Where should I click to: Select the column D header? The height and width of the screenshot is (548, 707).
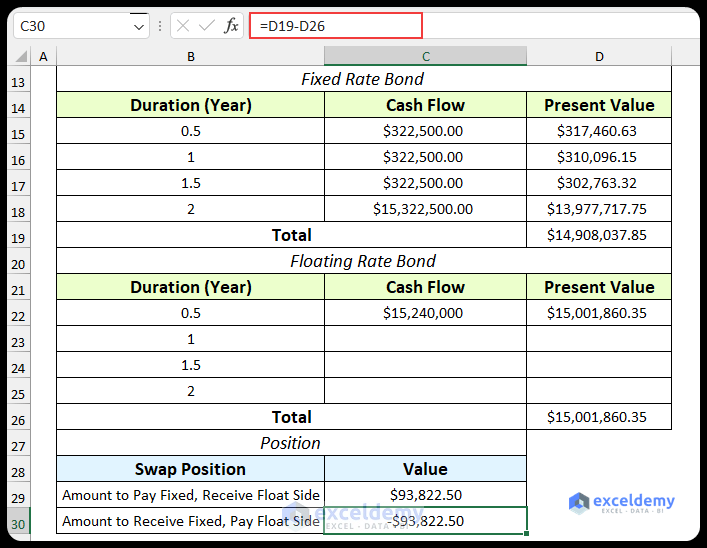coord(599,57)
